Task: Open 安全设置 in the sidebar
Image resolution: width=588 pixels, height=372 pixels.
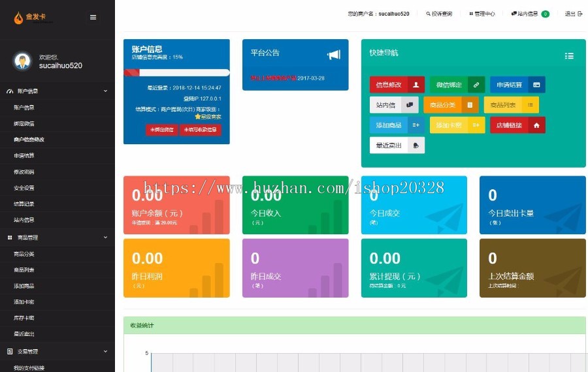Action: pos(24,188)
